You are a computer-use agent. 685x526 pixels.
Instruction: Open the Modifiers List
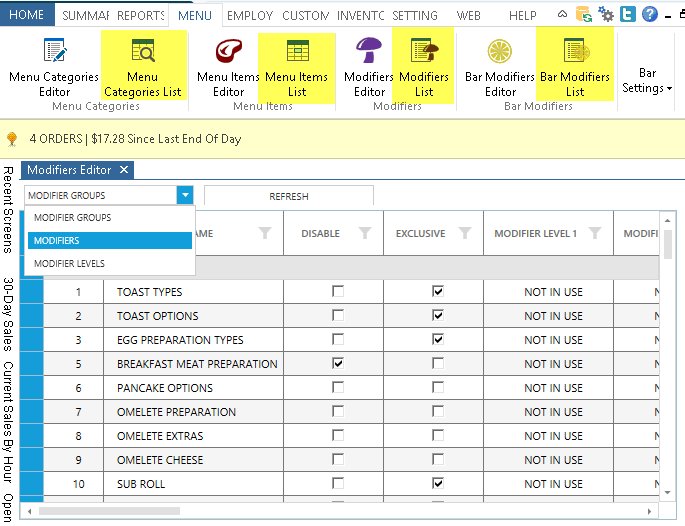click(423, 67)
